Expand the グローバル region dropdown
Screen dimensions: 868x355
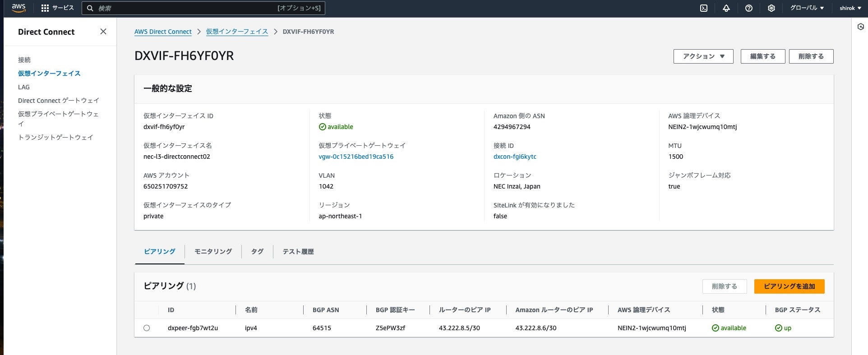(807, 8)
